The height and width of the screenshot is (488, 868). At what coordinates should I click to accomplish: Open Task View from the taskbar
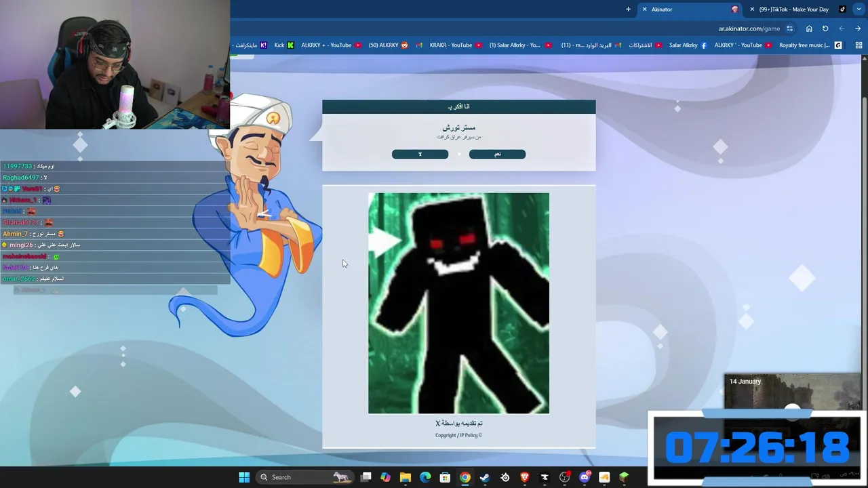click(x=366, y=477)
